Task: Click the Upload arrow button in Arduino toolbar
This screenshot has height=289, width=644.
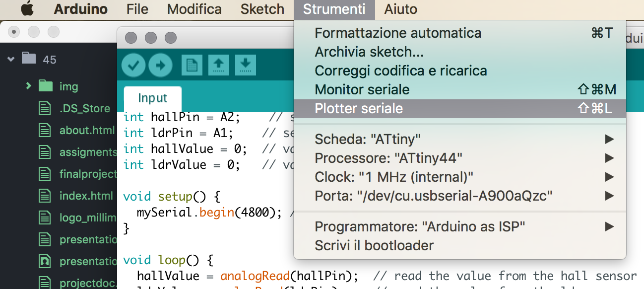Action: [x=160, y=65]
